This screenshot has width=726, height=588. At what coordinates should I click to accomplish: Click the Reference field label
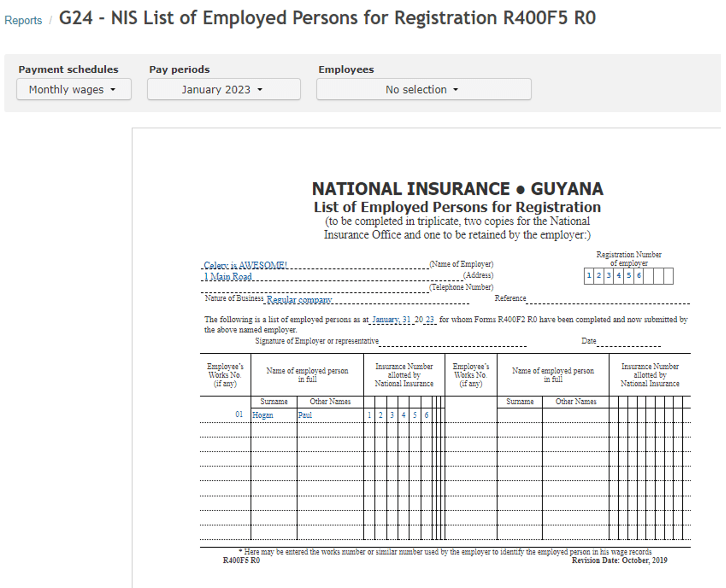click(510, 298)
